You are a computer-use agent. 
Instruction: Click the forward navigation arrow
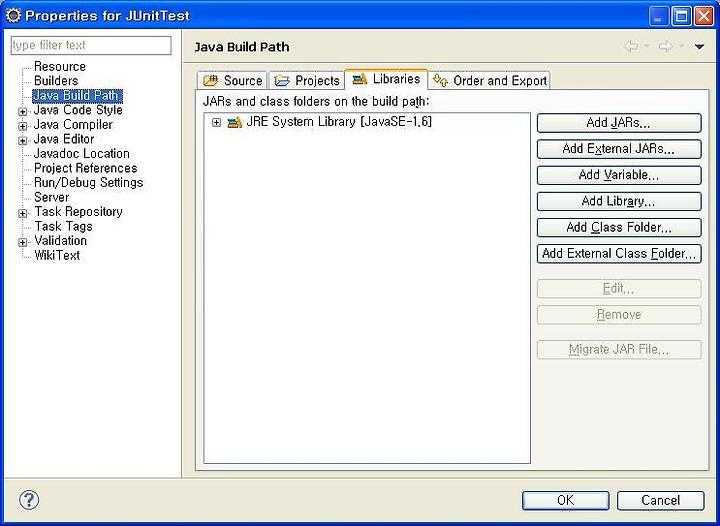665,46
